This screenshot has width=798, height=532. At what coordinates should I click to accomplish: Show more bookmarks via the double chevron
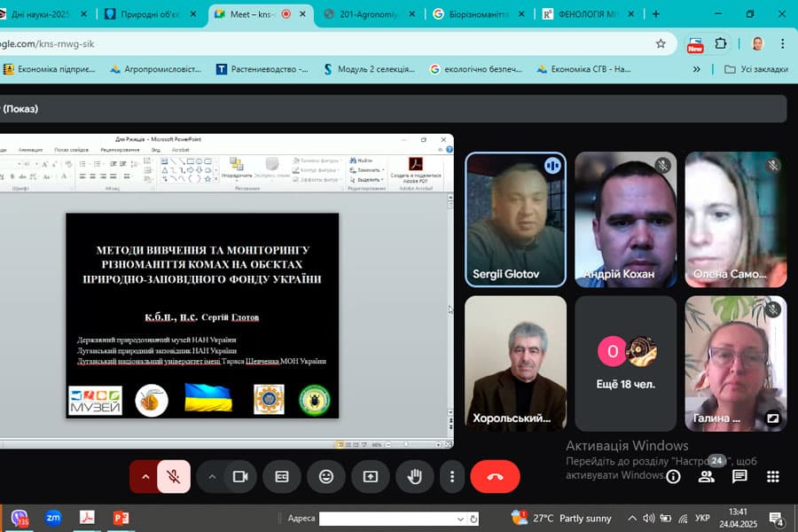click(697, 69)
